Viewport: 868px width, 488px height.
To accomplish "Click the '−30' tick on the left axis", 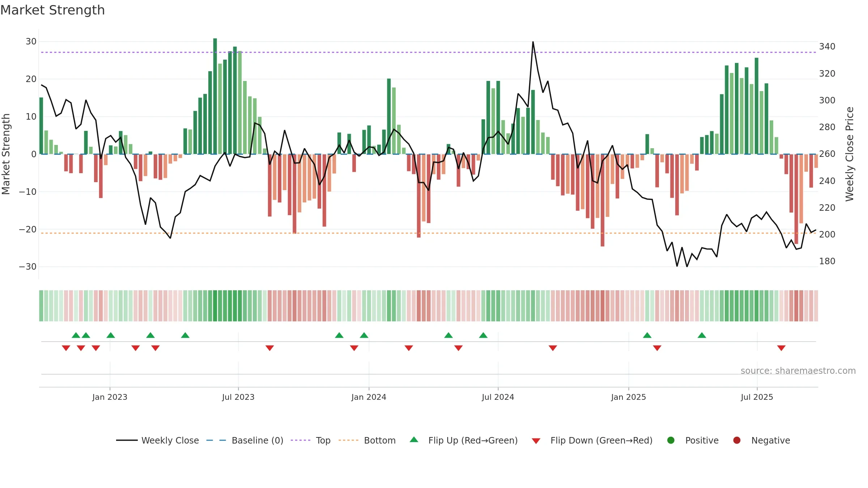I will point(28,267).
